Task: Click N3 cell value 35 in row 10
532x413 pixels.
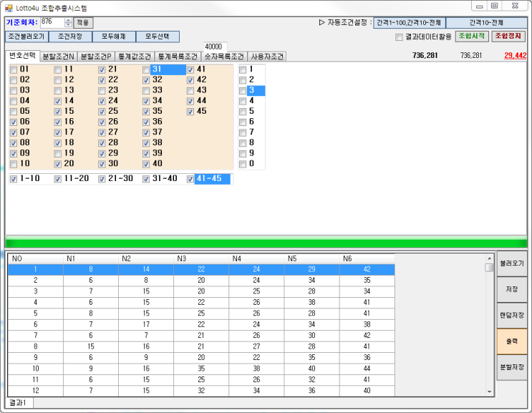Action: (201, 369)
